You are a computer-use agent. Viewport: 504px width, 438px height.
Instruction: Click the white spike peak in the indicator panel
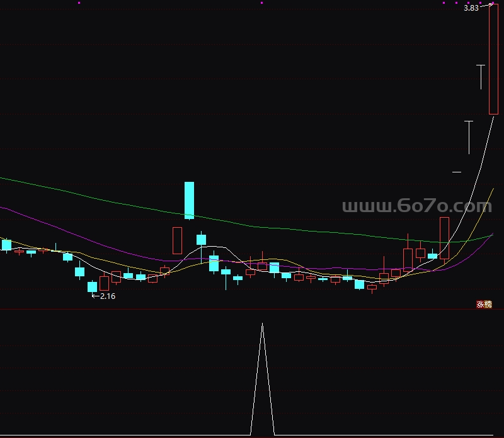click(x=262, y=325)
